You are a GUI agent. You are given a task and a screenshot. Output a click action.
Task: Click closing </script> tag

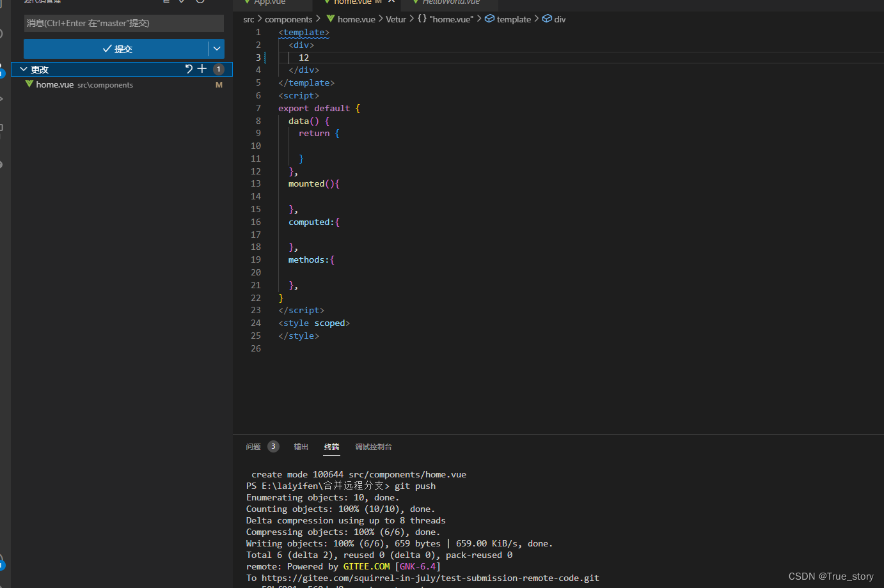(x=301, y=310)
